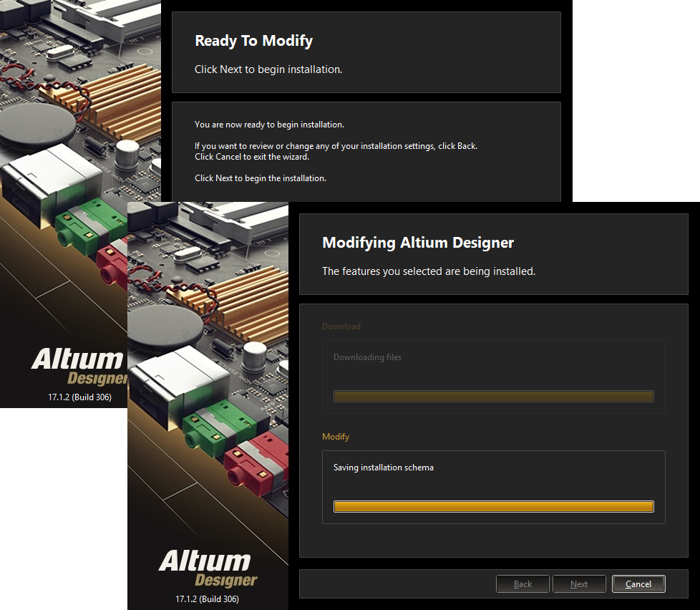The image size is (700, 610).
Task: Click 'You are now ready to begin installation' text
Action: point(269,125)
